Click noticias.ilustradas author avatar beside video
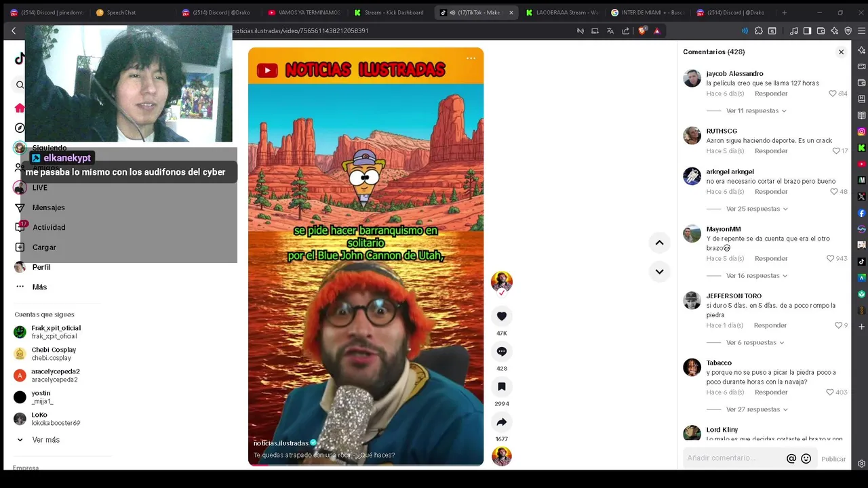Viewport: 868px width, 488px height. click(502, 282)
